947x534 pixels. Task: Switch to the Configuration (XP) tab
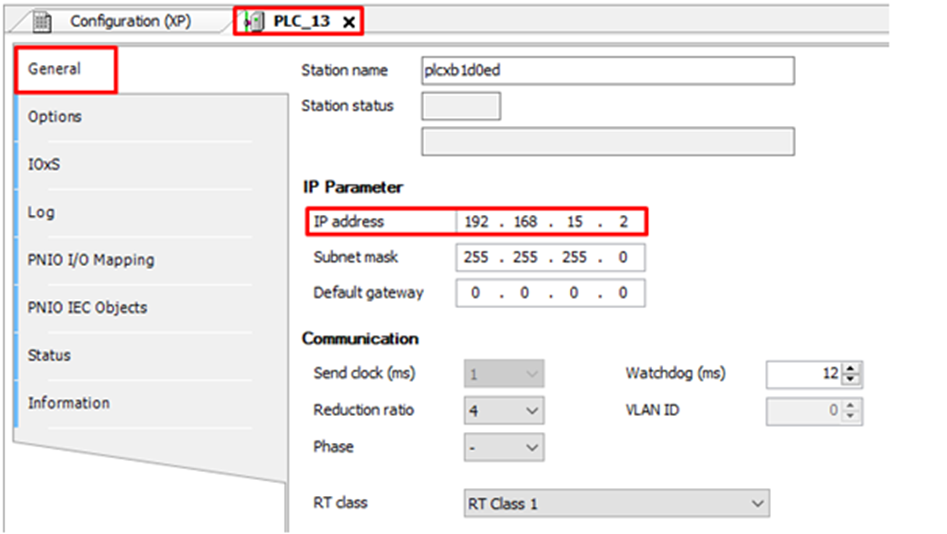pyautogui.click(x=128, y=21)
